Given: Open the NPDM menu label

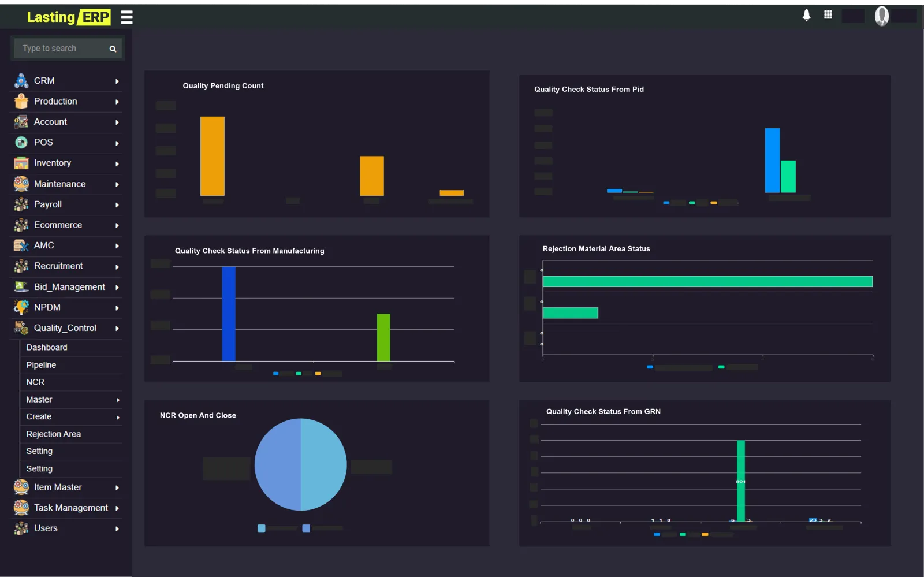Looking at the screenshot, I should pos(47,308).
